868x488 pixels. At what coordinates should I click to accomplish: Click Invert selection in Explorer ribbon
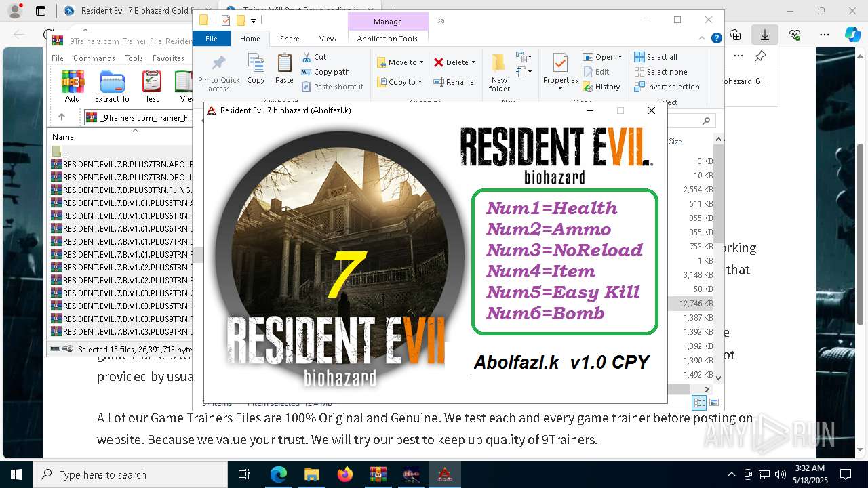click(667, 87)
